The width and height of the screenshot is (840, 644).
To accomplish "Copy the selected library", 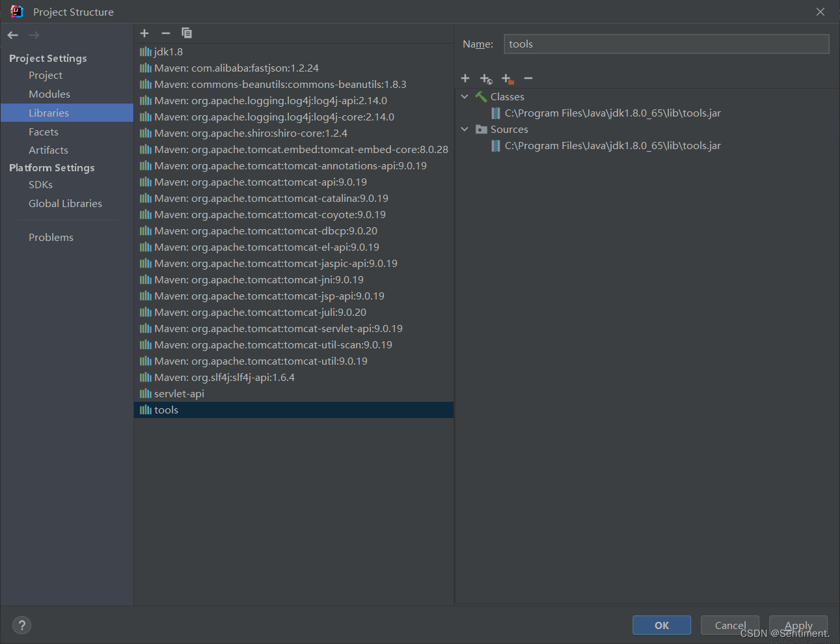I will point(187,33).
